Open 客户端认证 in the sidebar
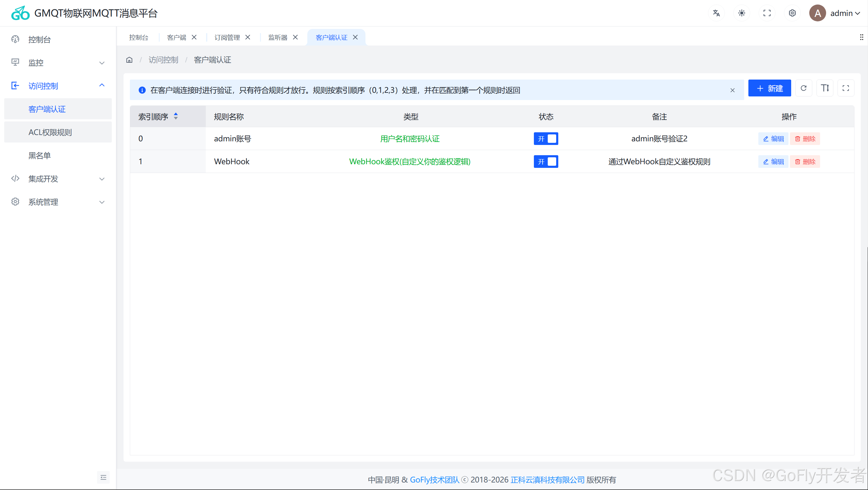 pyautogui.click(x=58, y=109)
